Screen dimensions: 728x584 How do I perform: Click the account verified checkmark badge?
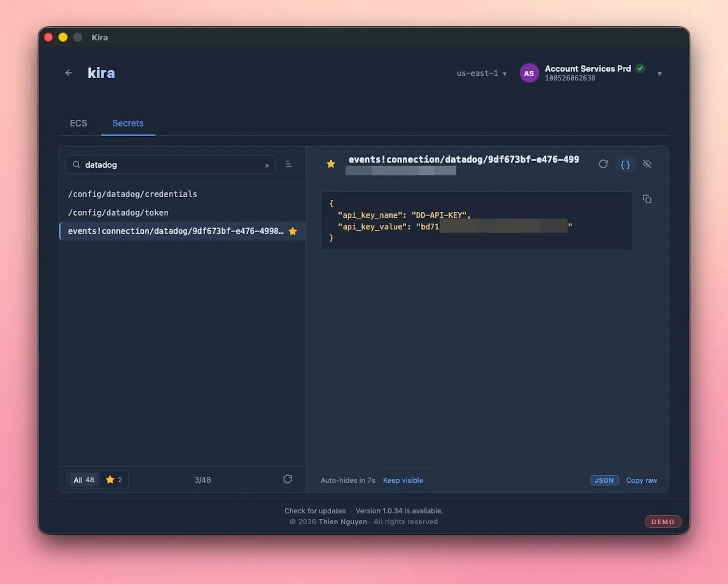pos(641,68)
